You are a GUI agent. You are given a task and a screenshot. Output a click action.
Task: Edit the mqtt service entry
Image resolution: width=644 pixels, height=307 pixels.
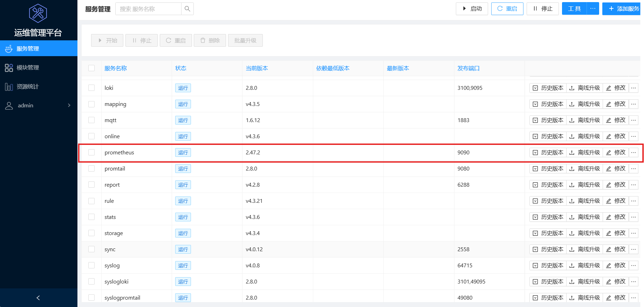tap(616, 120)
